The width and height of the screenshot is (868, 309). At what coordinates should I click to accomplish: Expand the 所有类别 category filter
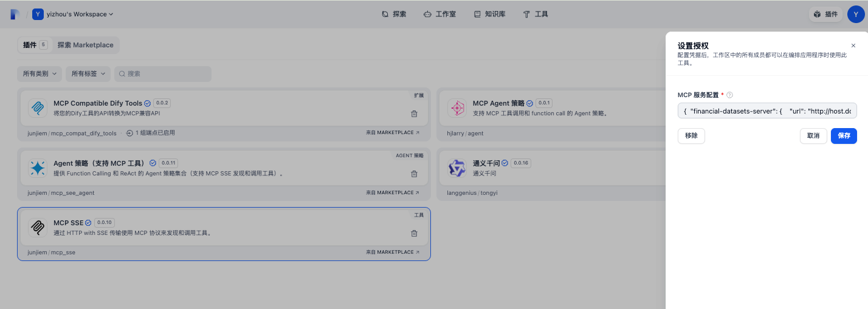tap(40, 73)
